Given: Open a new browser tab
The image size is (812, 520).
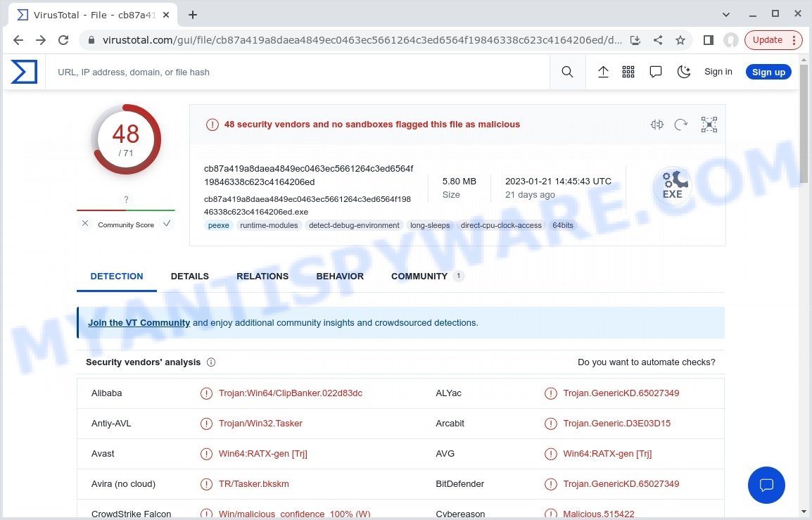Looking at the screenshot, I should (193, 15).
